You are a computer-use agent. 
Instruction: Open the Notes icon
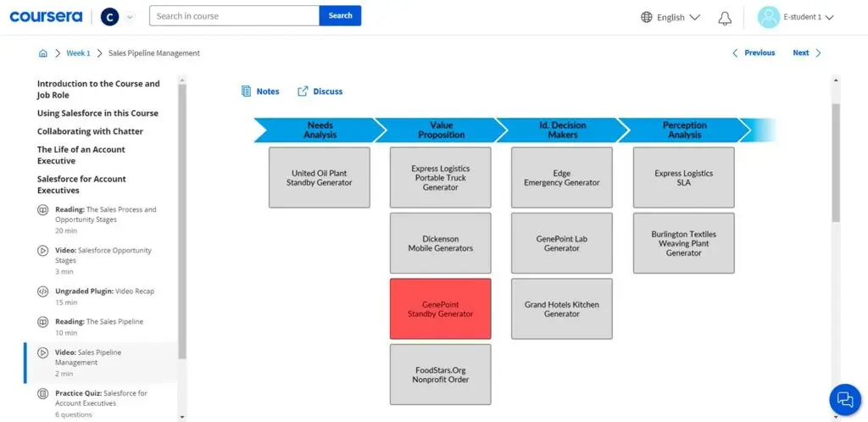[x=247, y=92]
